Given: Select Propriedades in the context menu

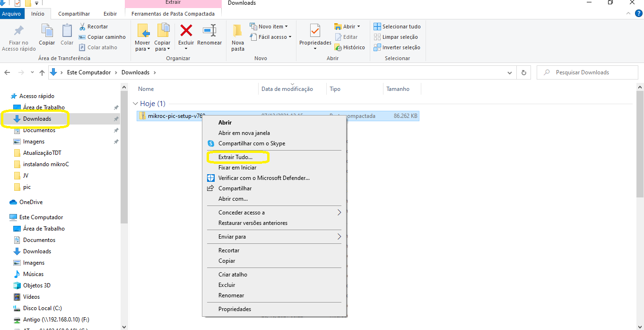Looking at the screenshot, I should coord(235,309).
